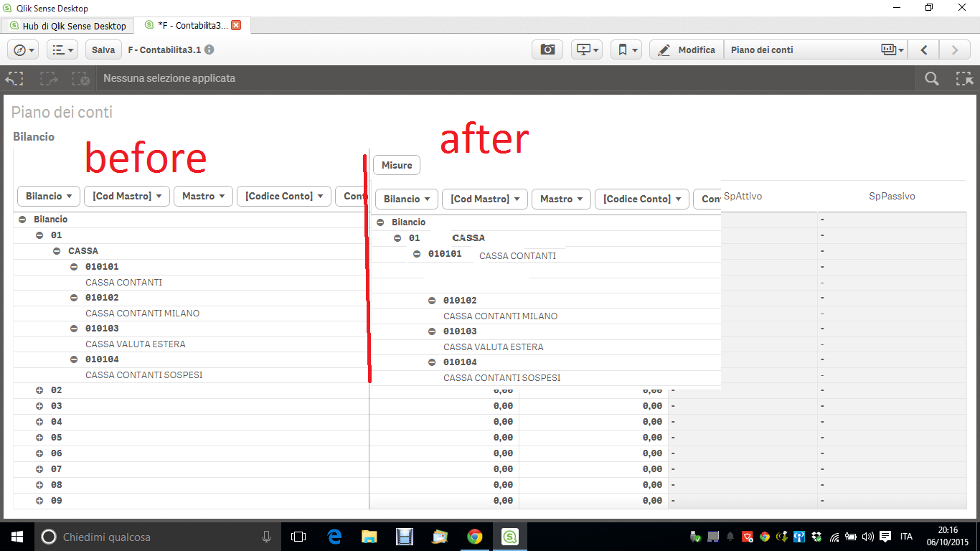Open the storytelling presentation menu
This screenshot has width=980, height=551.
coord(586,50)
